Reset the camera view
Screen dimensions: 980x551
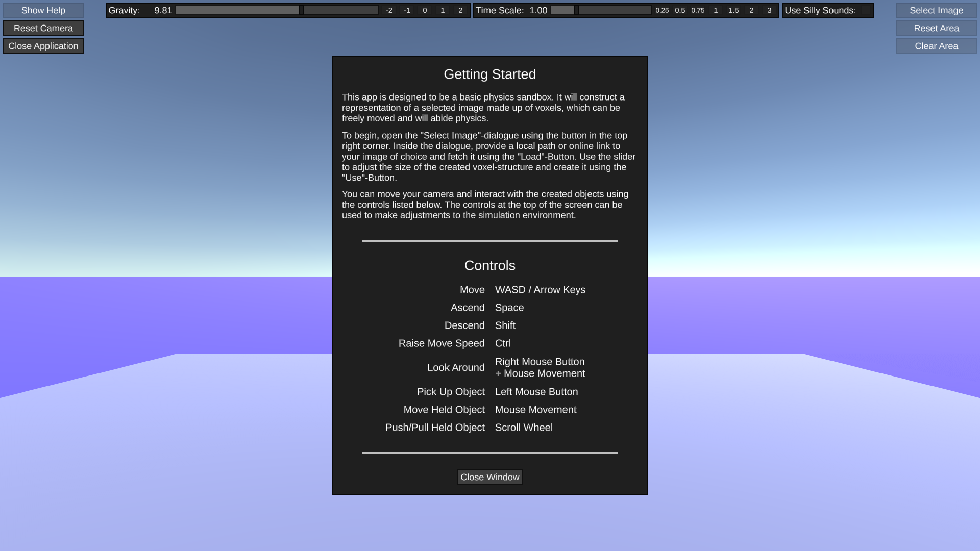(x=43, y=28)
